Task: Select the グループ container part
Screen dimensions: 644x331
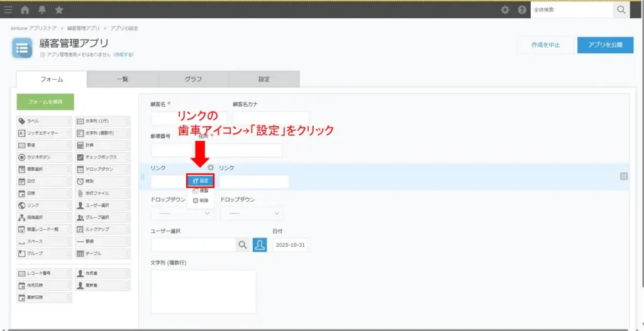Action: click(45, 254)
